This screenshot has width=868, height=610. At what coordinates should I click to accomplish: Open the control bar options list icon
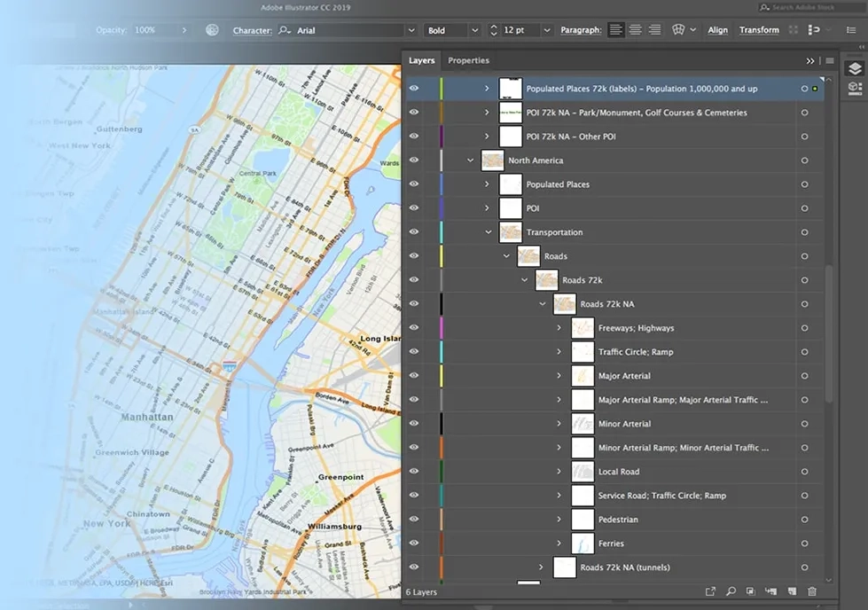(851, 30)
